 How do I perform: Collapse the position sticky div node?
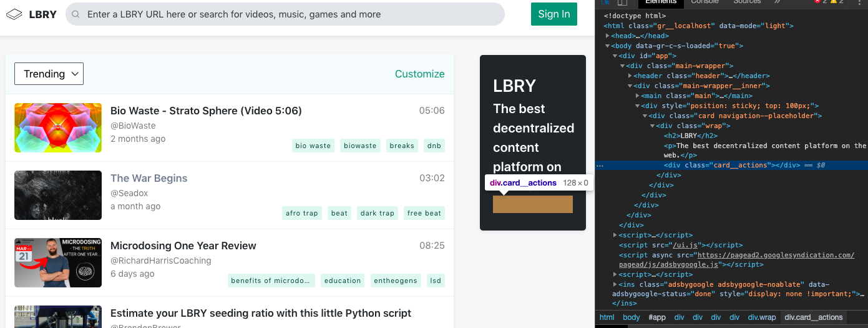[x=638, y=106]
